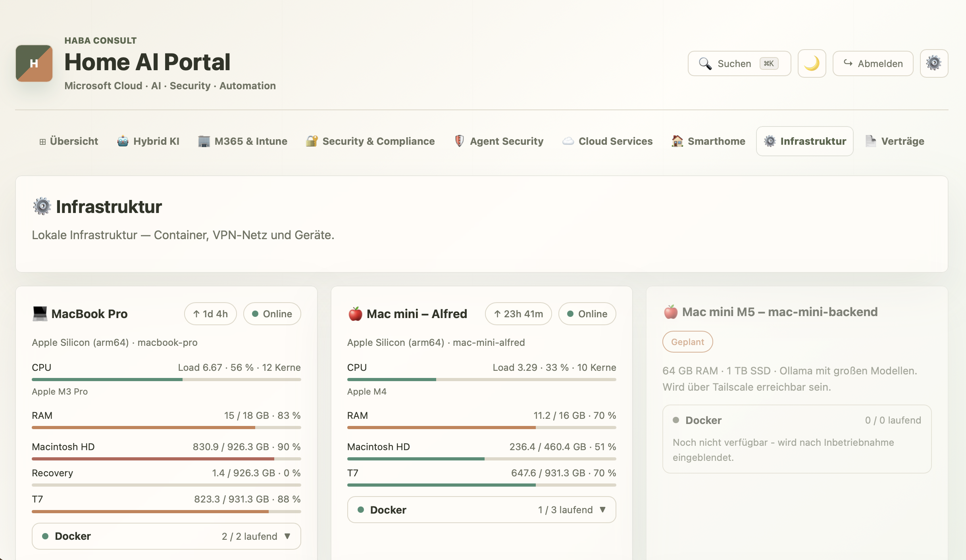This screenshot has width=966, height=560.
Task: Select the M365 & Intune tab
Action: (x=242, y=141)
